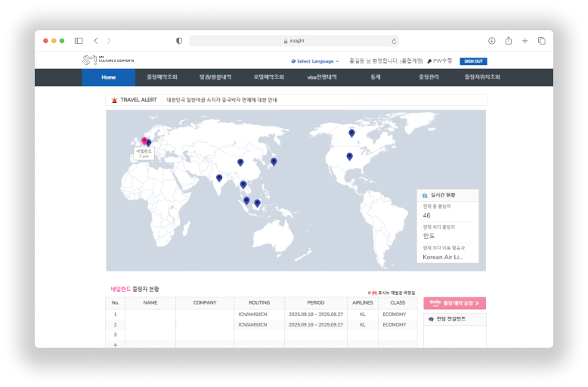Show Safari tab overview

pos(541,41)
